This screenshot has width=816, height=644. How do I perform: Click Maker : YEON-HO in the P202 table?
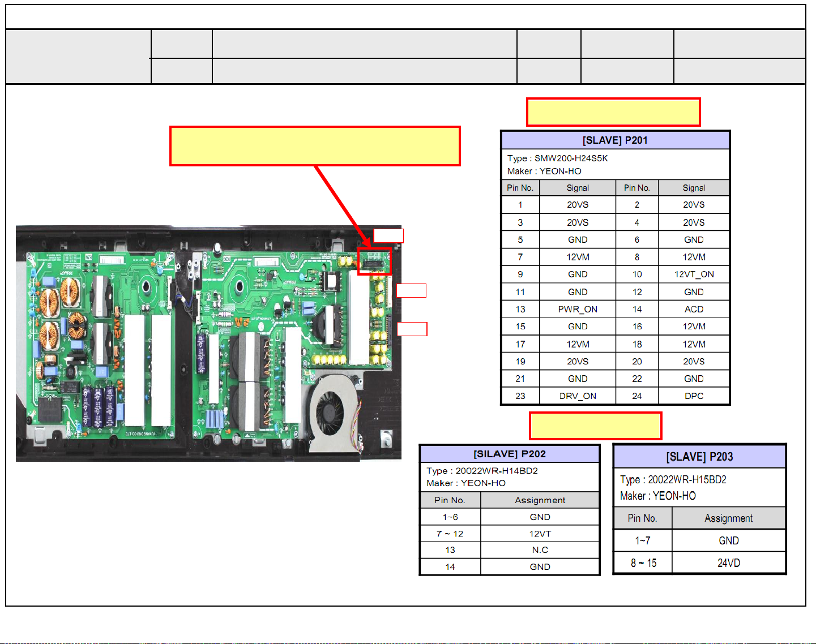pos(466,483)
